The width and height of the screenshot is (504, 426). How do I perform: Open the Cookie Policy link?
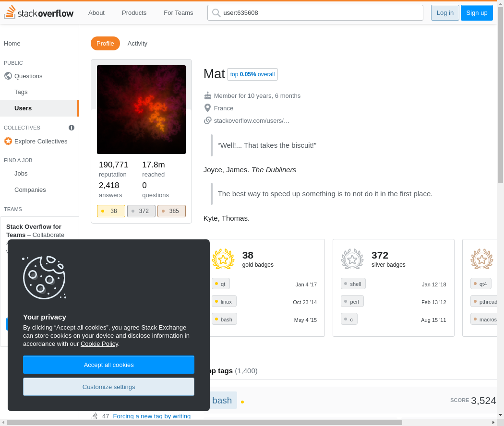point(99,343)
